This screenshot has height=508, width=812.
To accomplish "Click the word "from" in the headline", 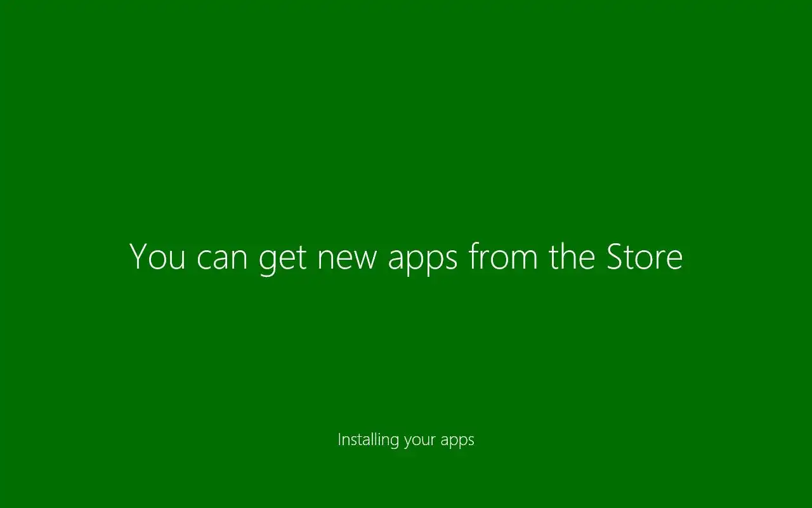I will click(503, 257).
